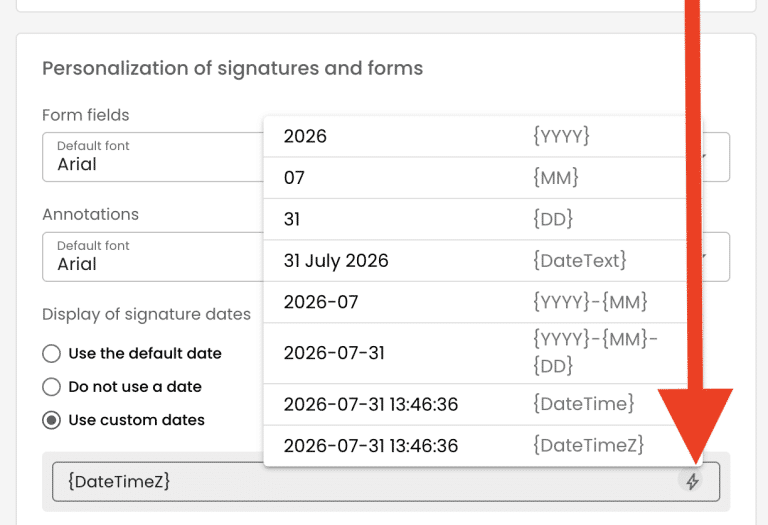This screenshot has width=768, height=525.
Task: Pick the {YYYY} year placeholder entry
Action: [x=474, y=136]
